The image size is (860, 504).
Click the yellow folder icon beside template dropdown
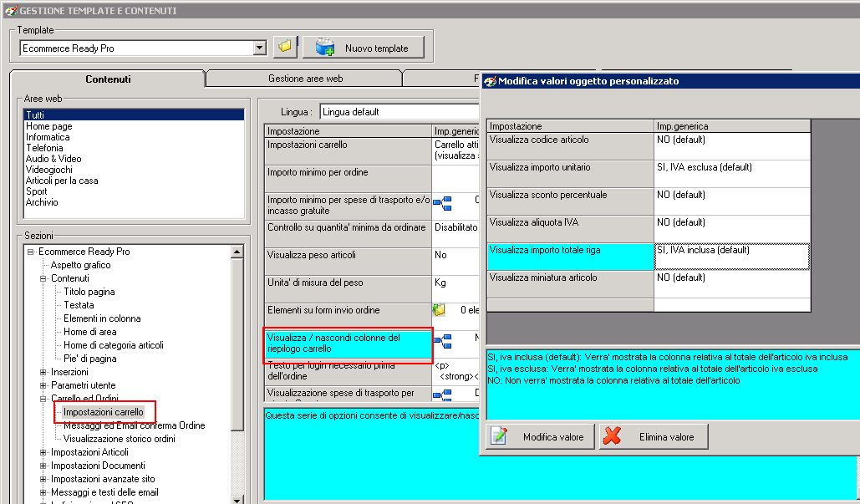pos(286,47)
